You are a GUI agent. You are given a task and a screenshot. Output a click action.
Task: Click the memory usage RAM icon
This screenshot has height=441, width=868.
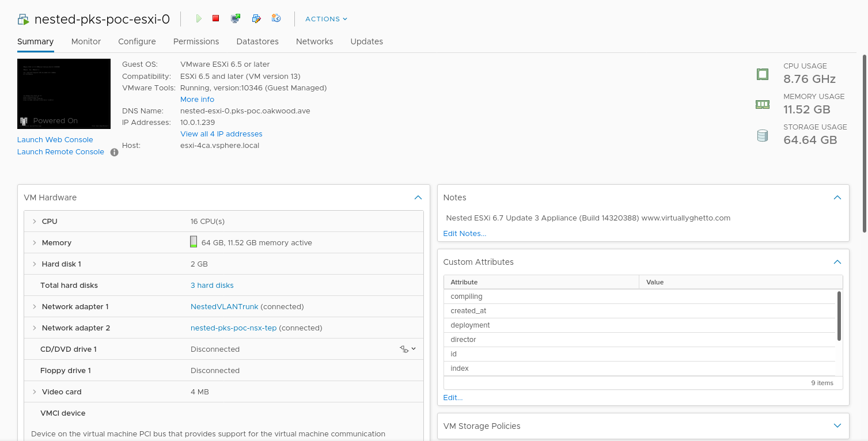(x=763, y=104)
